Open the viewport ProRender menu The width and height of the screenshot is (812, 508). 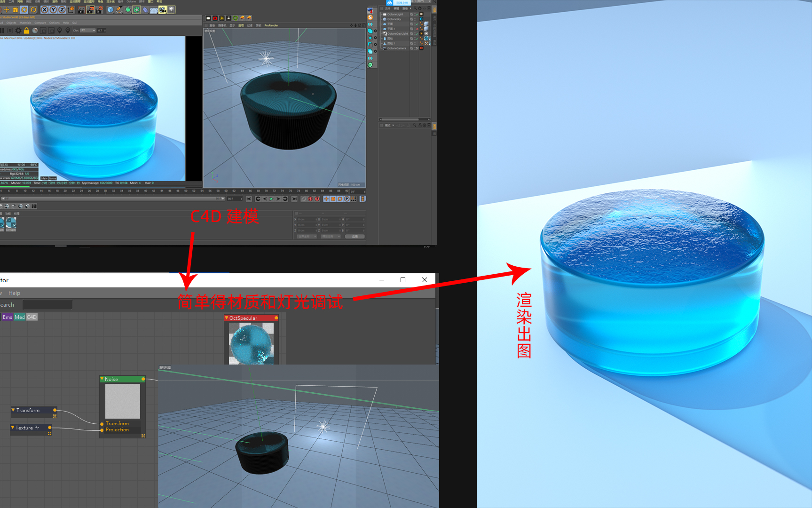(271, 25)
